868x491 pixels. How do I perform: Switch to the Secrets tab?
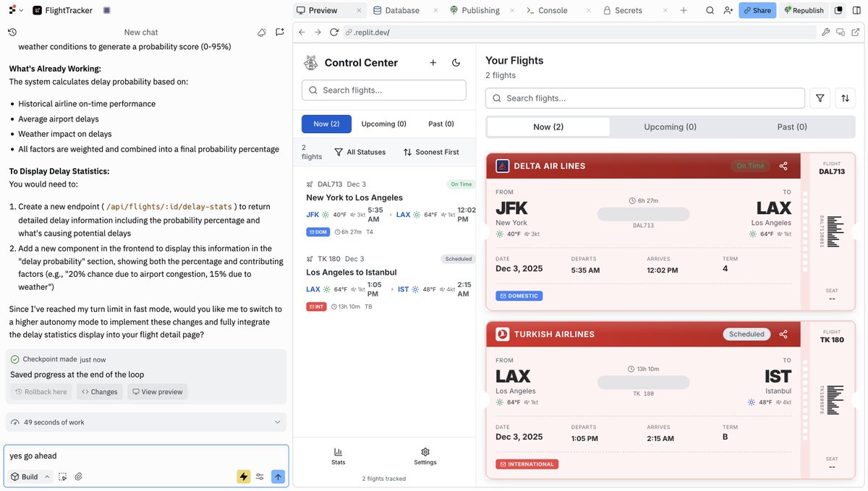click(x=622, y=10)
